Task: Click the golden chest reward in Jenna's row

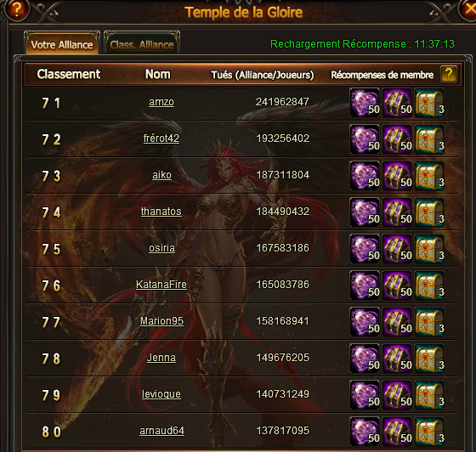Action: 429,359
